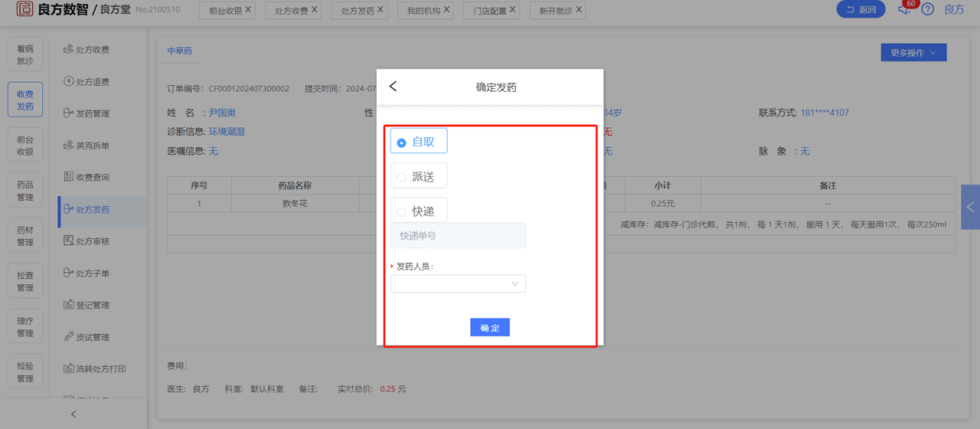Click the 处方审核 submenu icon
Viewport: 980px width, 429px height.
[x=69, y=241]
